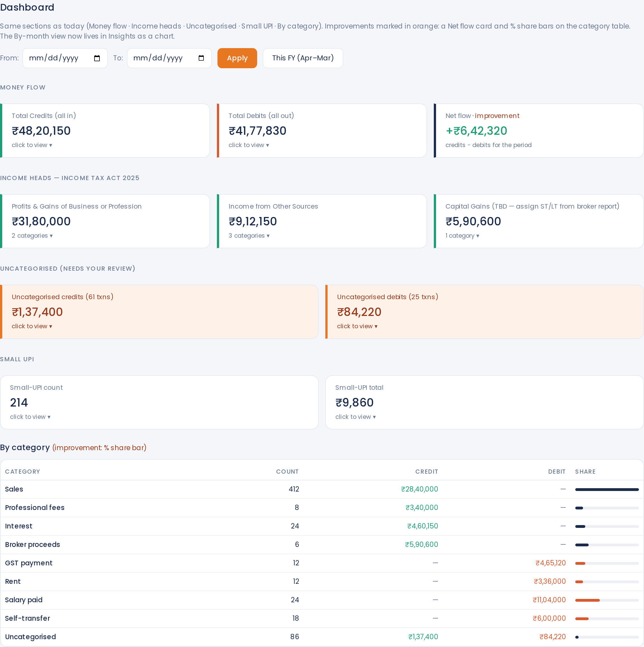Select the GST payment row name
Screen dimensions: 644x647
(x=29, y=563)
